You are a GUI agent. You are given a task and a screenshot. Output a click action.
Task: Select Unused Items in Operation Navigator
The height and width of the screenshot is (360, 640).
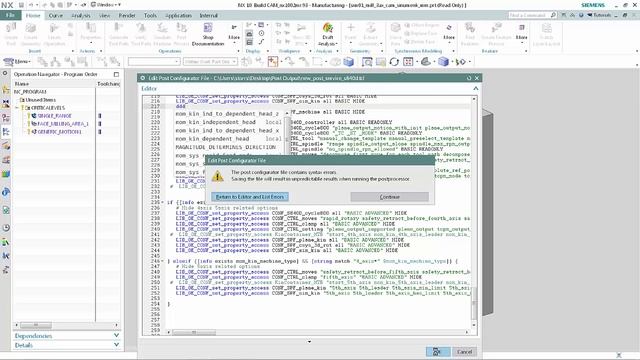pos(40,100)
